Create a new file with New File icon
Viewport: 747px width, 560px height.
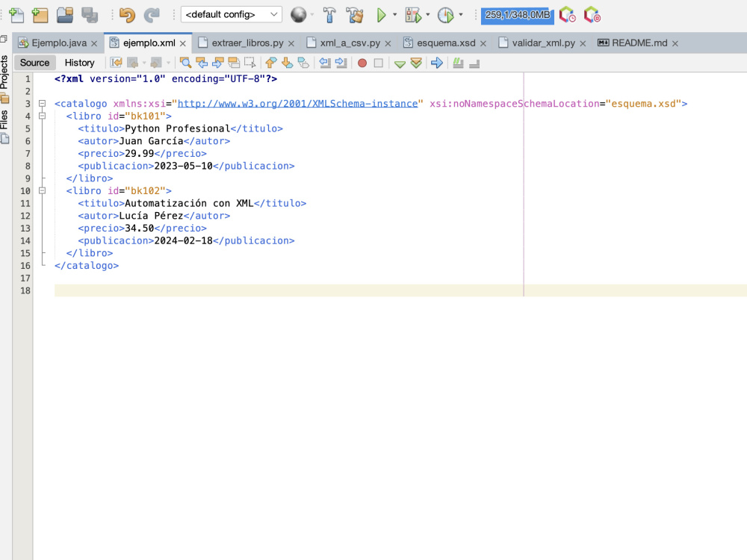point(16,15)
